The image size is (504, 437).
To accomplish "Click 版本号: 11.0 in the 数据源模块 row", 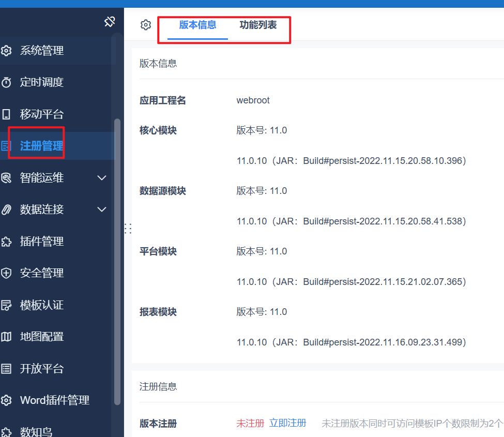I will point(262,191).
